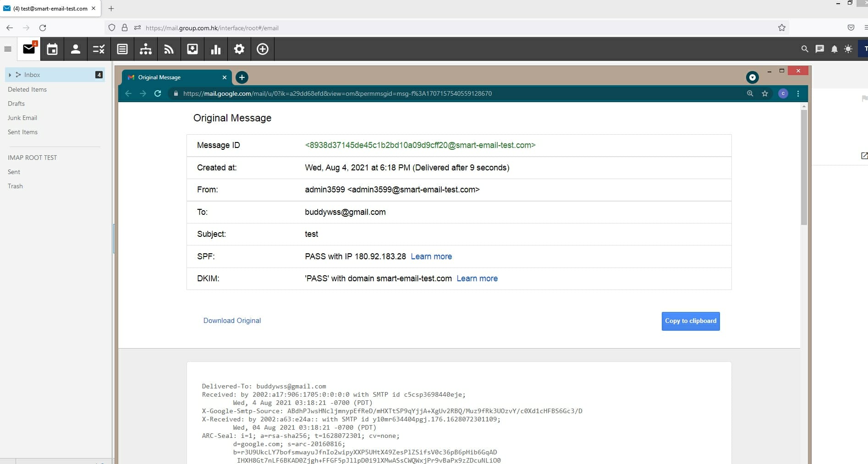Expand the Inbox folder tree arrow
This screenshot has height=464, width=868.
10,75
